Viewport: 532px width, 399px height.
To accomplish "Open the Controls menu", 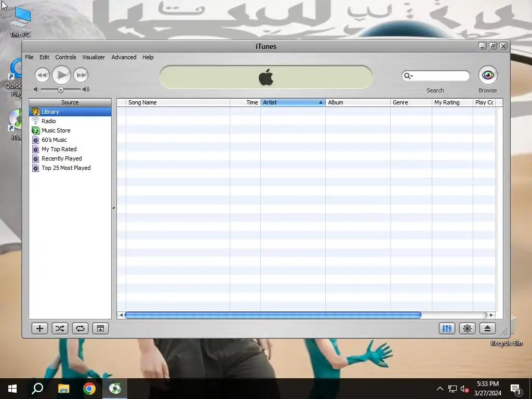I will click(65, 57).
